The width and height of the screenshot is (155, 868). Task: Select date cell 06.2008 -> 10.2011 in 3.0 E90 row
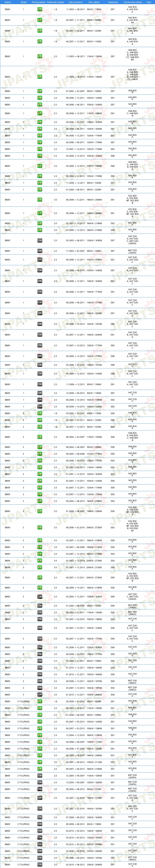[75, 587]
